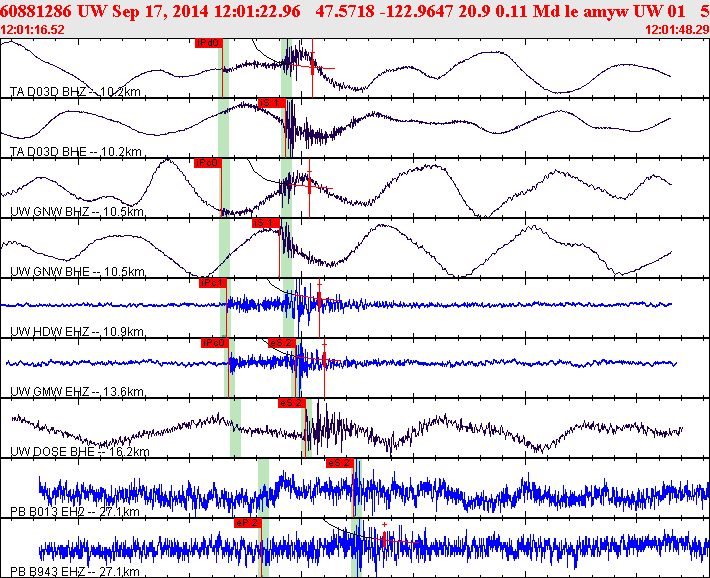710x578 pixels.
Task: Click the eS 2 pick flag on DOSE BHE
Action: pyautogui.click(x=292, y=403)
